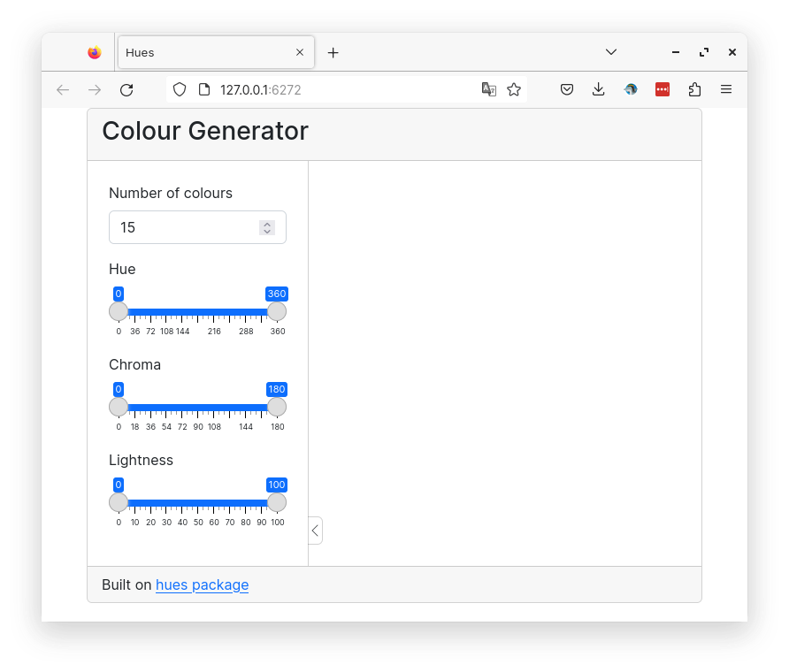Click the Chroma slider left handle
Screen dimensions: 789x672
click(119, 408)
